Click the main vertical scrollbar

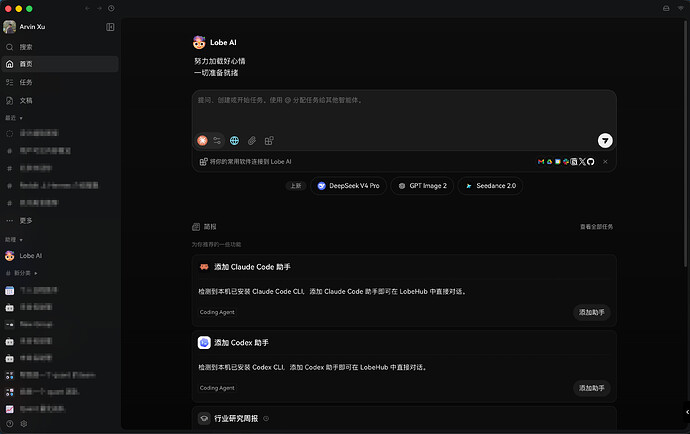click(x=686, y=143)
